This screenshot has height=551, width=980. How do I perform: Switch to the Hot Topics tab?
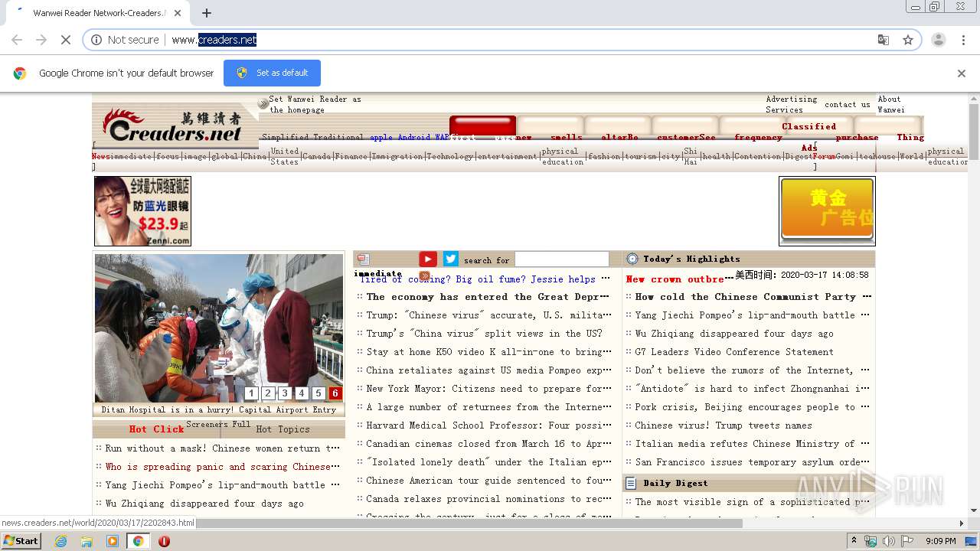(x=283, y=429)
